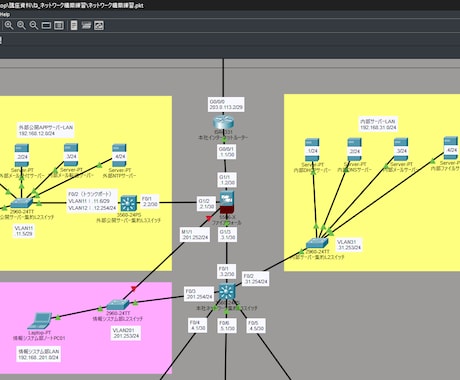This screenshot has width=460, height=380.
Task: Select the 外部メール受付サーバー server icon
Action: tap(22, 155)
